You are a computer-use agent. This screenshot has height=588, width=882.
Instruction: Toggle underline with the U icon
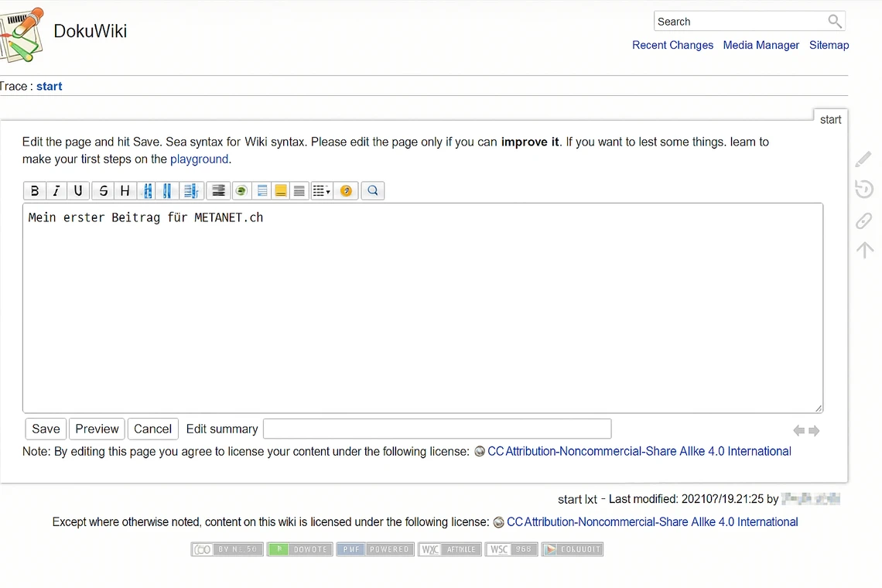coord(78,190)
